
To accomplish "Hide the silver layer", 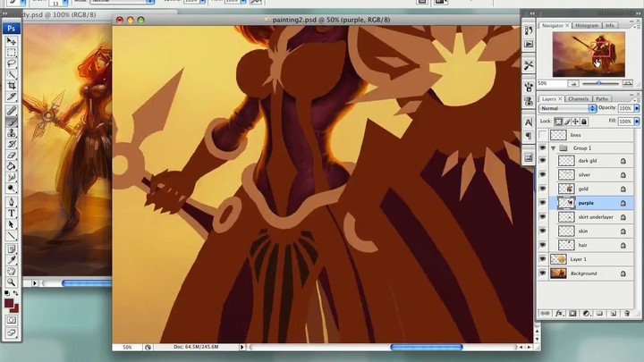I will pyautogui.click(x=543, y=174).
